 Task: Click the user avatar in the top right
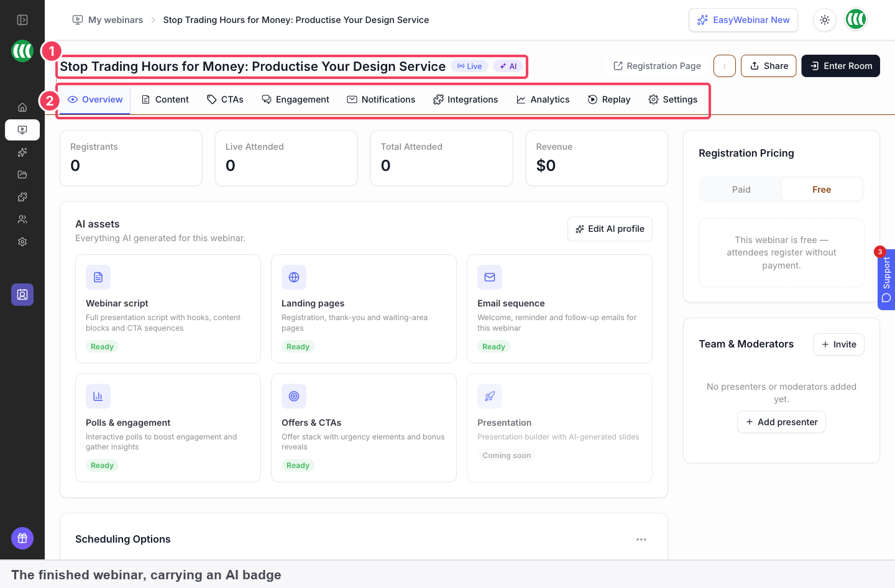(856, 20)
